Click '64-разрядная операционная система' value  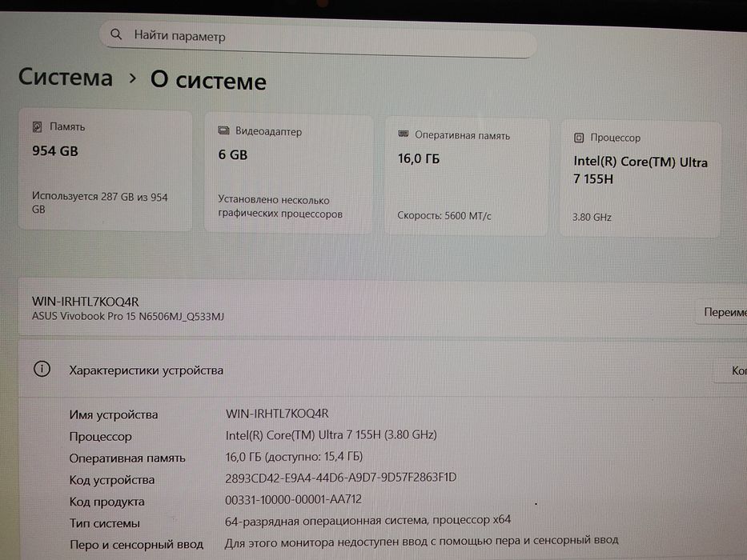367,521
